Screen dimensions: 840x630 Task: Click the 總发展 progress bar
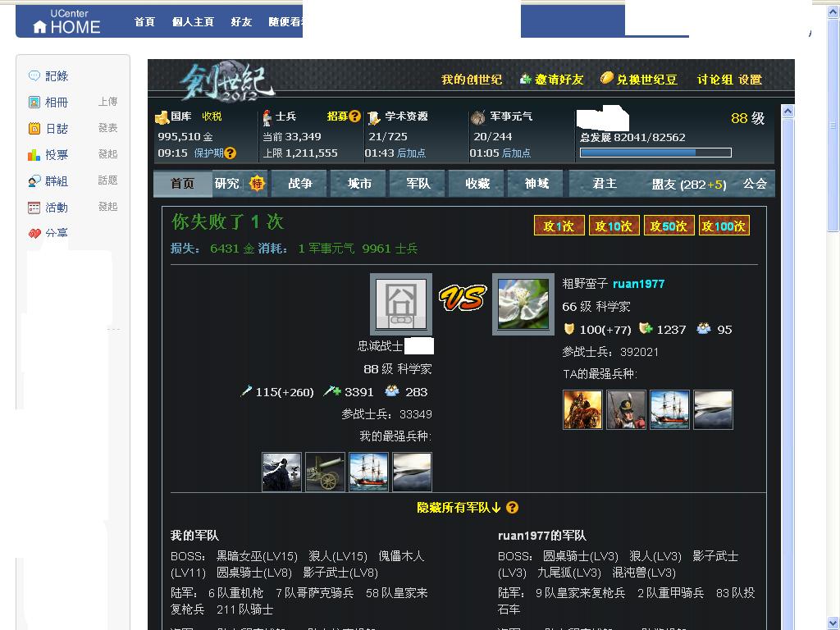point(655,153)
